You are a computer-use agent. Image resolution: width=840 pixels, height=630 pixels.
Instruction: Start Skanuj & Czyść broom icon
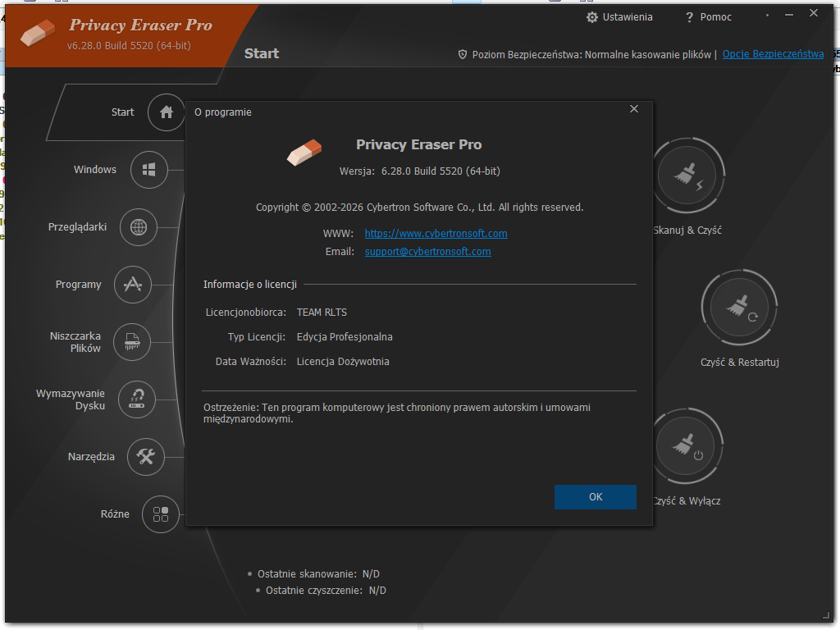[687, 176]
